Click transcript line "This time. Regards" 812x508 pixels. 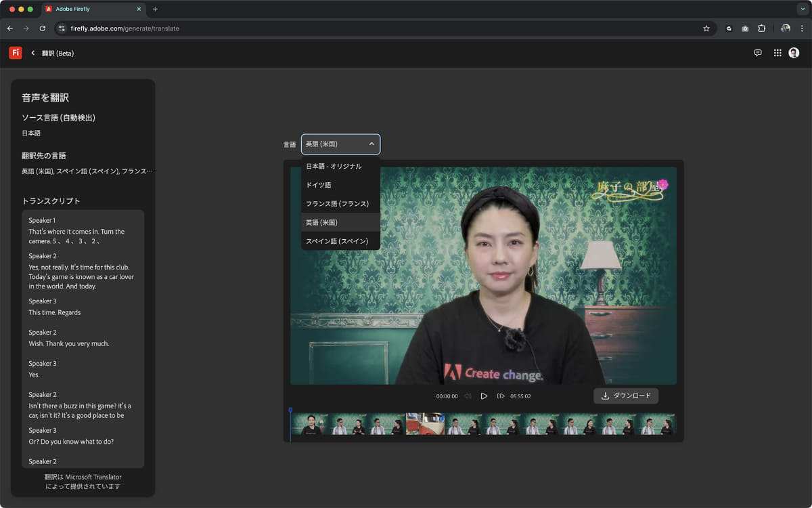(54, 312)
